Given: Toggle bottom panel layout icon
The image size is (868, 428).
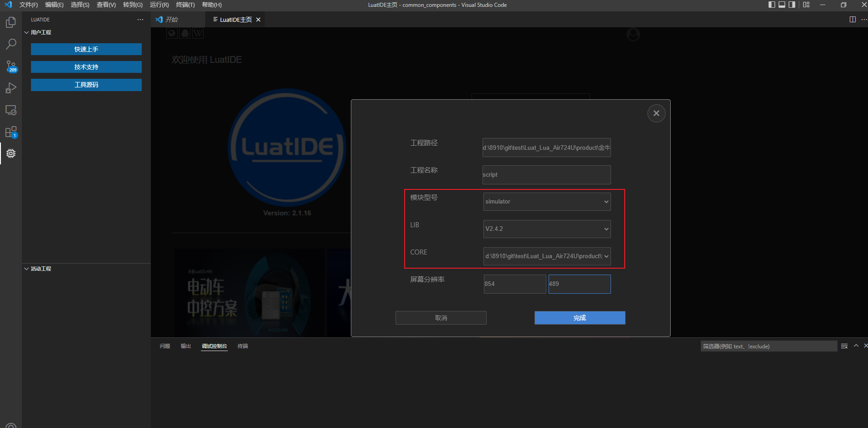Looking at the screenshot, I should tap(782, 5).
